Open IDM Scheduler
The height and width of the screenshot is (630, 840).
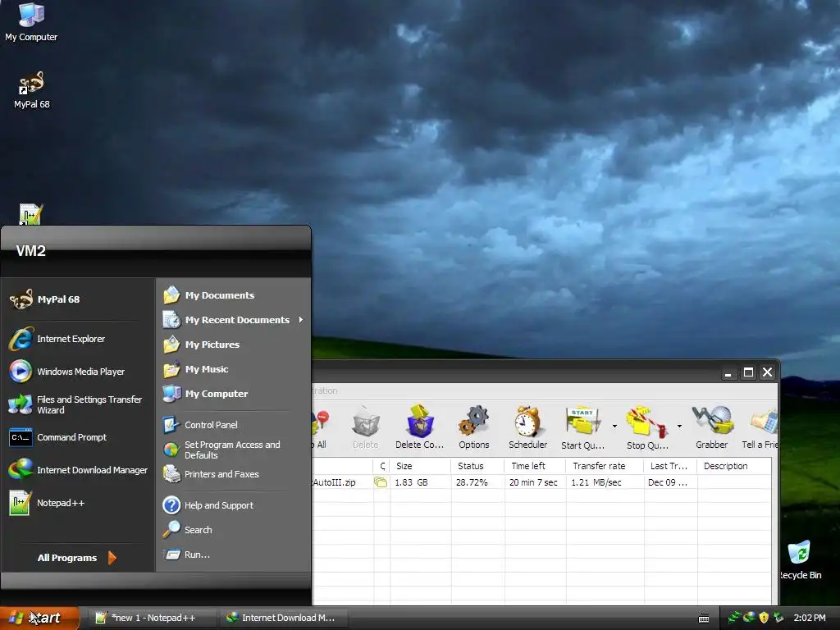click(x=527, y=427)
